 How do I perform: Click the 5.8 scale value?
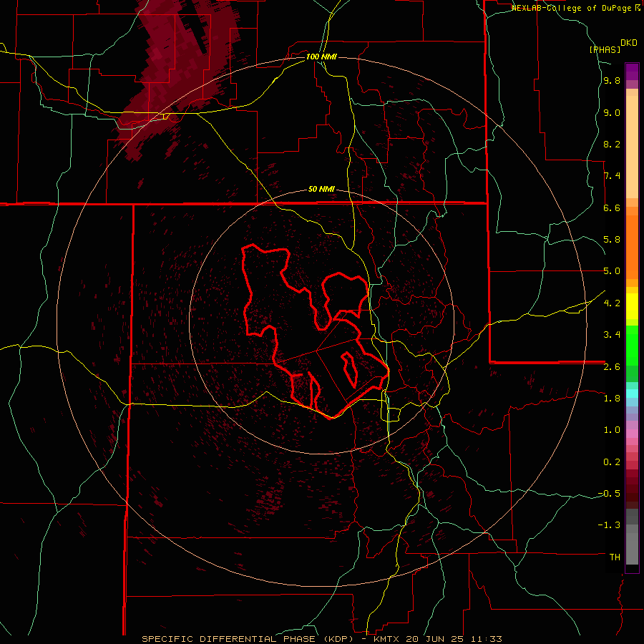pyautogui.click(x=612, y=240)
